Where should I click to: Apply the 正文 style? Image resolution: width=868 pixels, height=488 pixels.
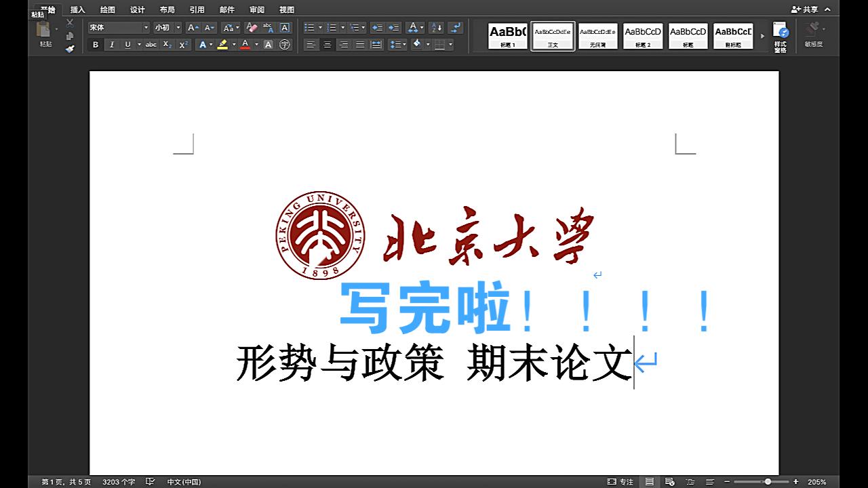(x=553, y=36)
